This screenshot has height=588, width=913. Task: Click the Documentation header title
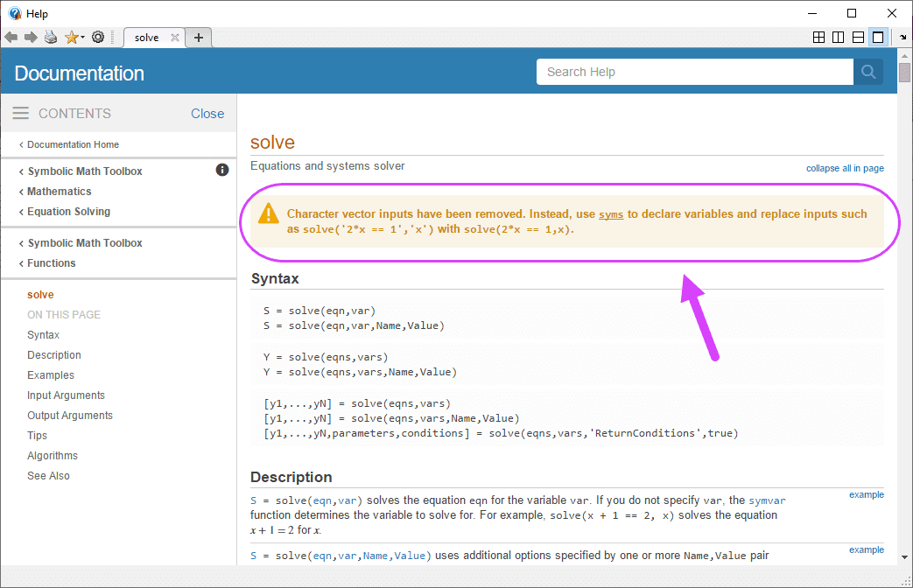[79, 73]
